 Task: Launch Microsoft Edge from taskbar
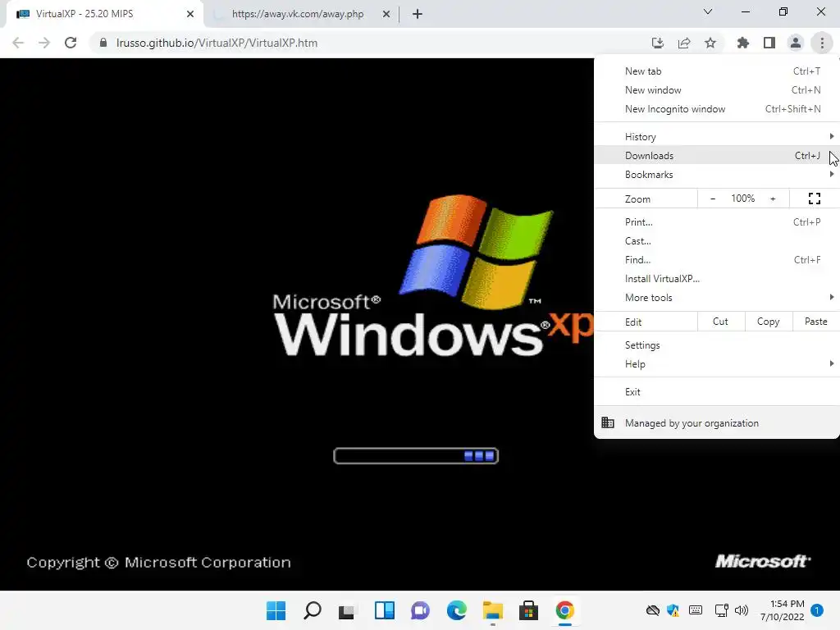pyautogui.click(x=456, y=610)
